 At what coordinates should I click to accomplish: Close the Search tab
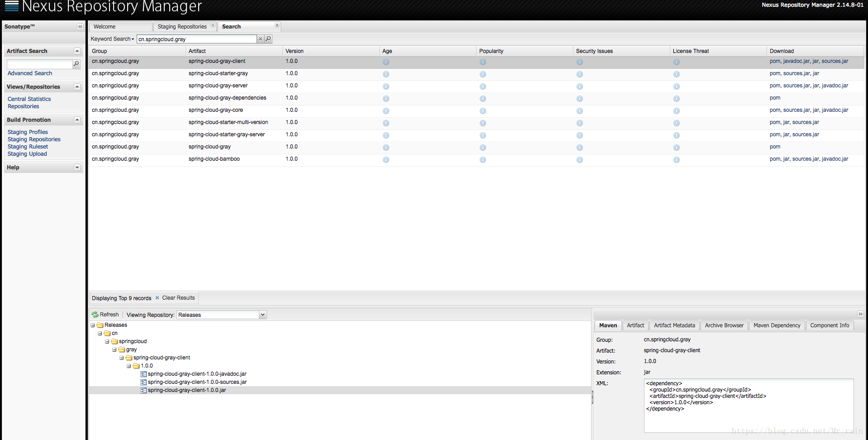point(277,25)
